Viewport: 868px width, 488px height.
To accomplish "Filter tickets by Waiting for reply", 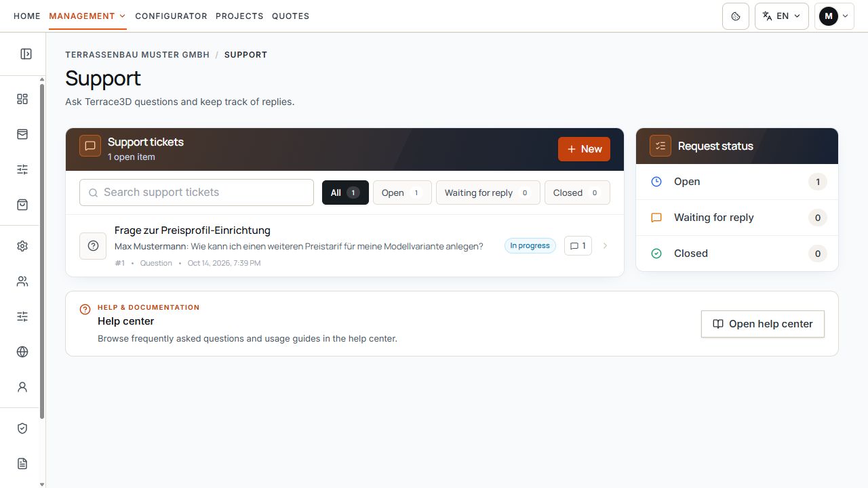I will pyautogui.click(x=488, y=192).
